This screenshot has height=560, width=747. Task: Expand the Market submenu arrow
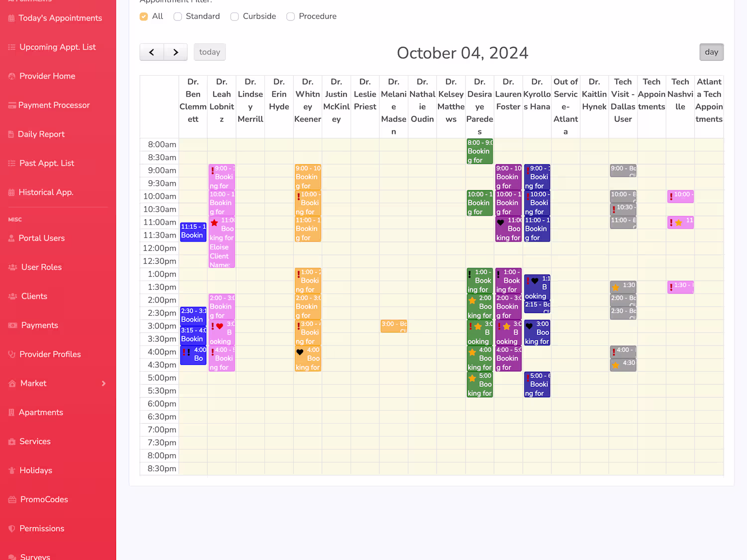pyautogui.click(x=104, y=383)
